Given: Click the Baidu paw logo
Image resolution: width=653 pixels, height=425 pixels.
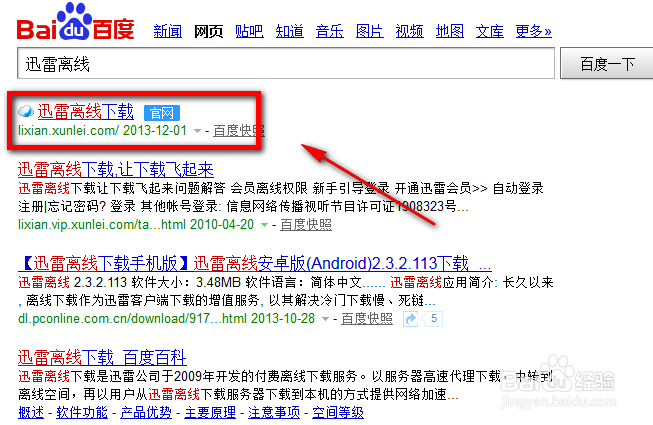Looking at the screenshot, I should 74,21.
